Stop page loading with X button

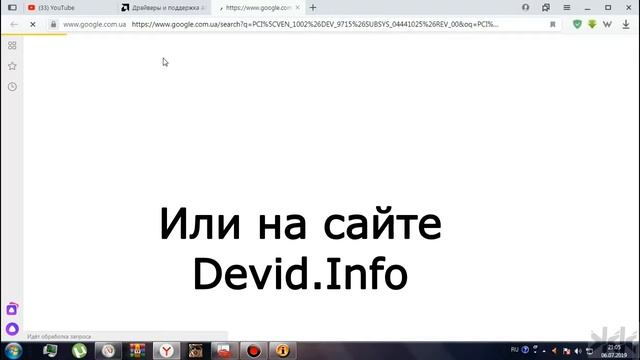click(x=33, y=24)
